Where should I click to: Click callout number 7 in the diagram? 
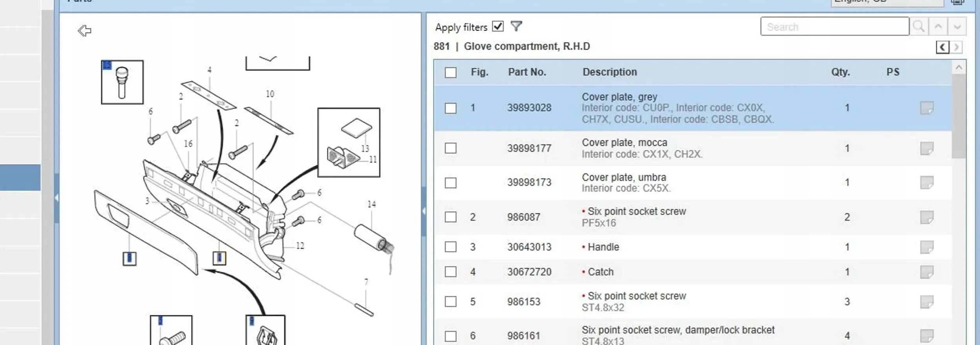(366, 282)
